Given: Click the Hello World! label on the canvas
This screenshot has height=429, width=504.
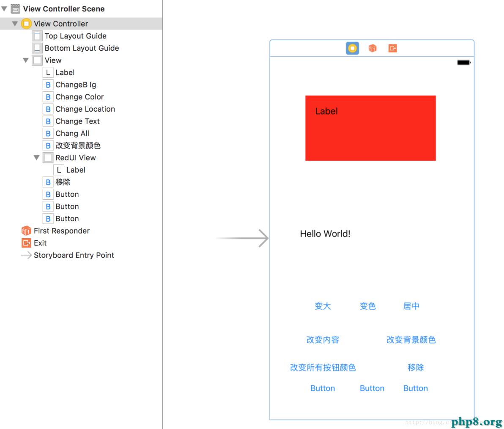Looking at the screenshot, I should click(325, 234).
